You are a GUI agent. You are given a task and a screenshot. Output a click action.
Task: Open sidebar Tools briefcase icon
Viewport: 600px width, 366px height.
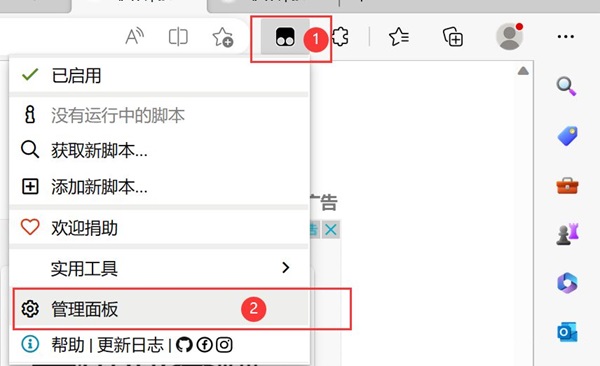[x=567, y=186]
